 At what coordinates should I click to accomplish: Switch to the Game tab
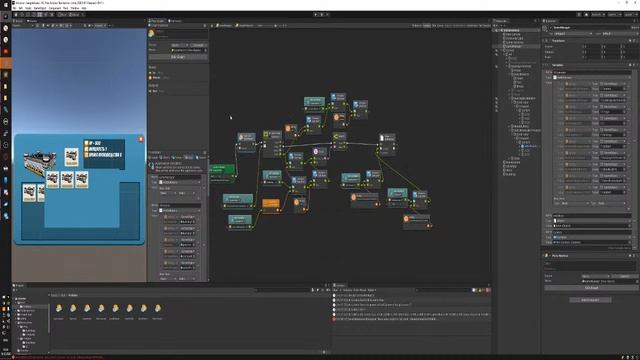pos(33,21)
